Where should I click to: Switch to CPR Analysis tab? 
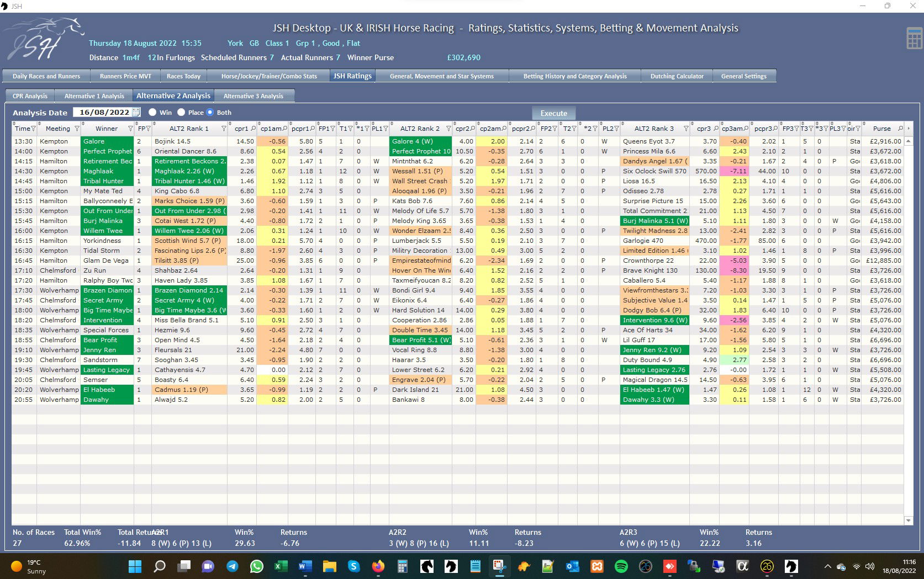[30, 96]
